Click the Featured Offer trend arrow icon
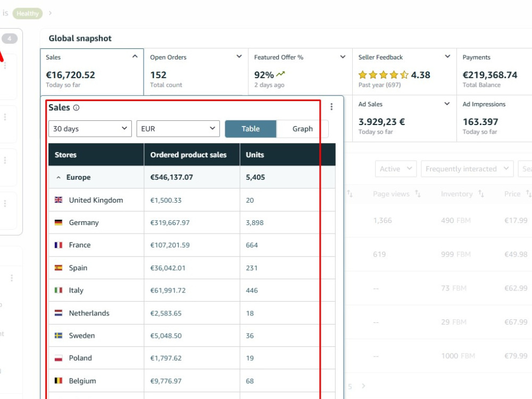 [x=280, y=73]
